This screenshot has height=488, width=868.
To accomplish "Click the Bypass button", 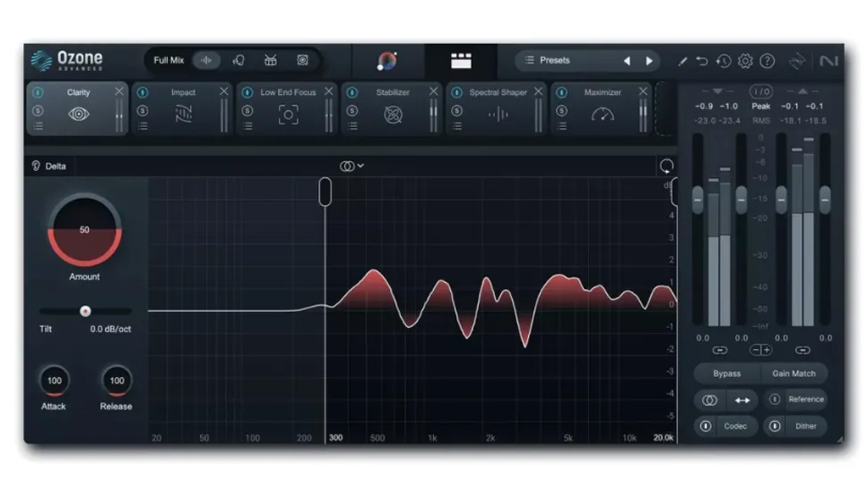I will pos(726,374).
